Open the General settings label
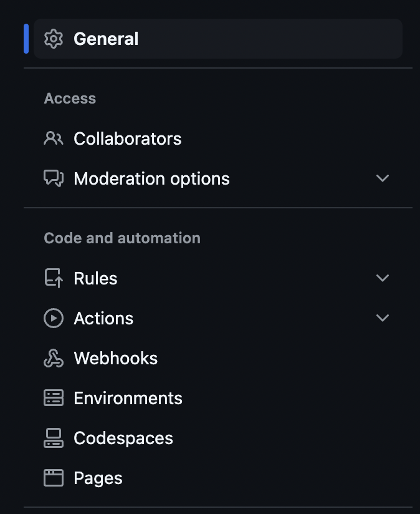Viewport: 420px width, 514px height. 106,39
